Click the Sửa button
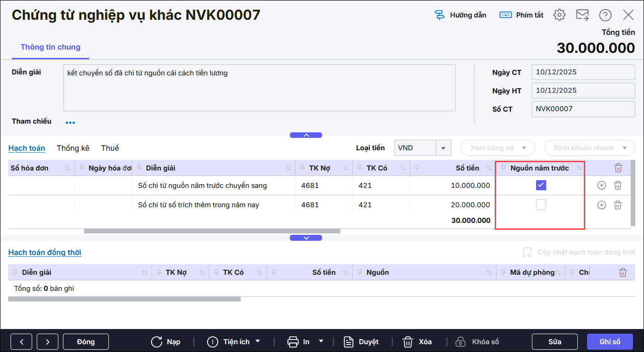Screen dimensions: 644x352 (x=554, y=342)
